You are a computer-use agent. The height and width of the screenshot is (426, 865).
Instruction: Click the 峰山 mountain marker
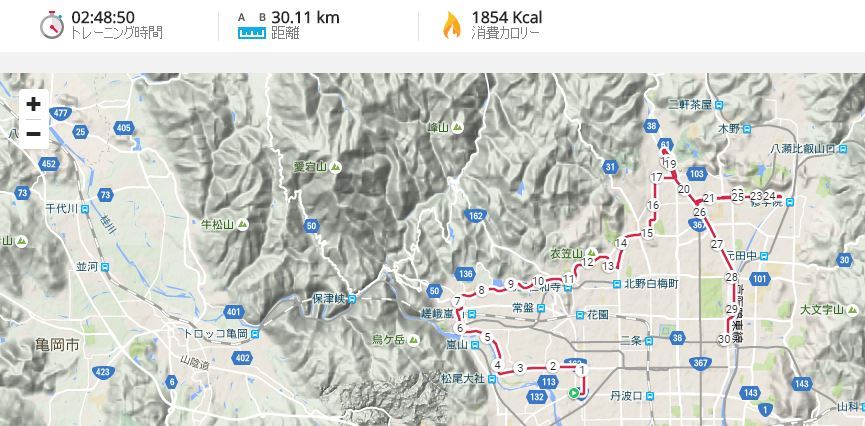point(457,127)
